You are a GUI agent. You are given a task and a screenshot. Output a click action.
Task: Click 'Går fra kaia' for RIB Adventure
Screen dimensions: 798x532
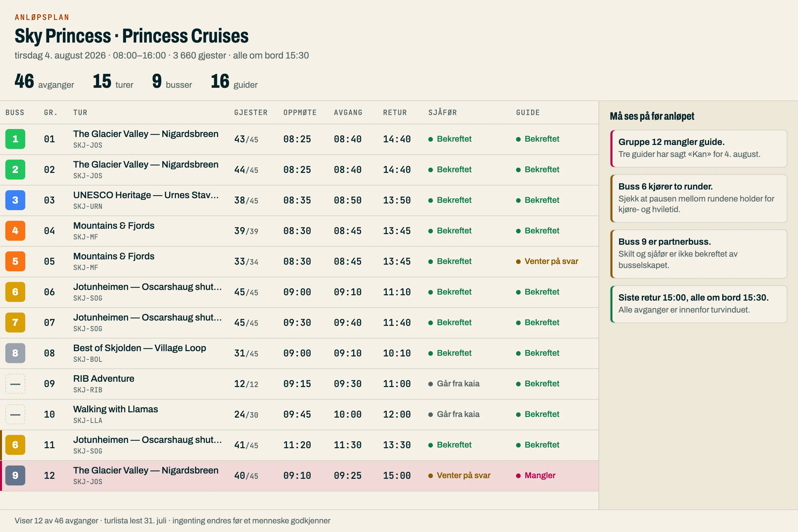pyautogui.click(x=454, y=384)
